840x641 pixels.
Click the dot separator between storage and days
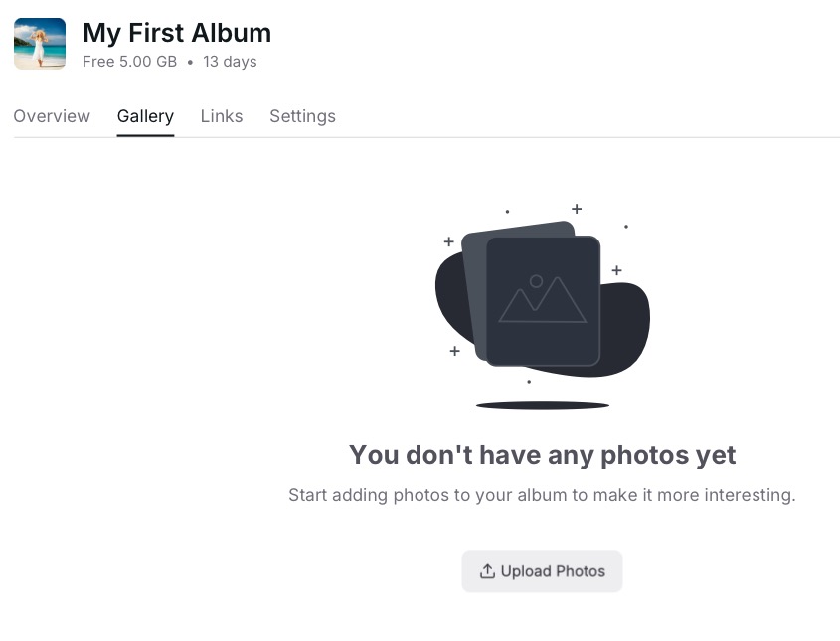coord(190,62)
